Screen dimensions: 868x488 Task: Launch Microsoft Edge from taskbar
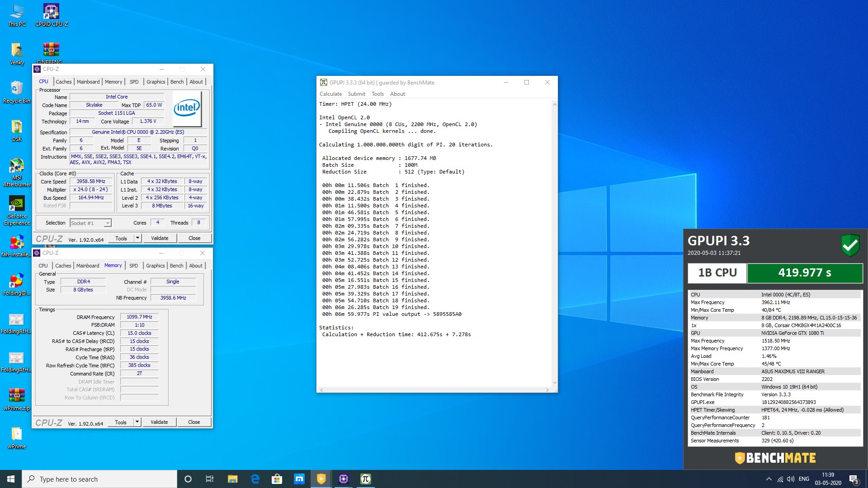pyautogui.click(x=255, y=479)
